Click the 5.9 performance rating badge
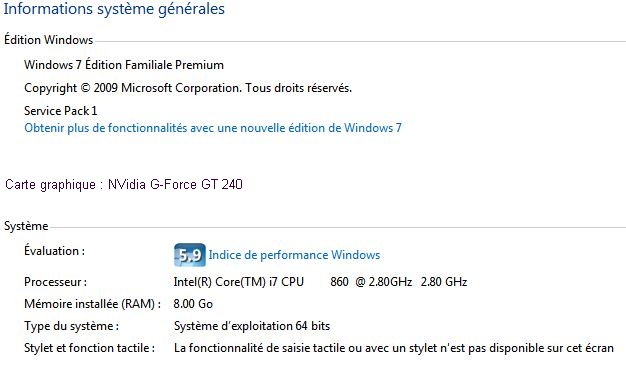Screen dimensions: 626x368 190,255
